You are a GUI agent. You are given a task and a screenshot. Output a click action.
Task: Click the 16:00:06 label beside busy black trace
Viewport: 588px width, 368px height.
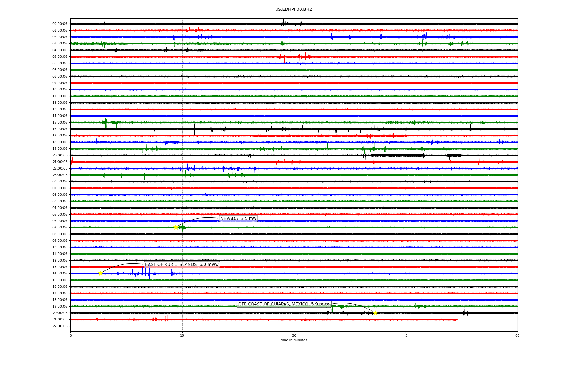[x=60, y=129]
